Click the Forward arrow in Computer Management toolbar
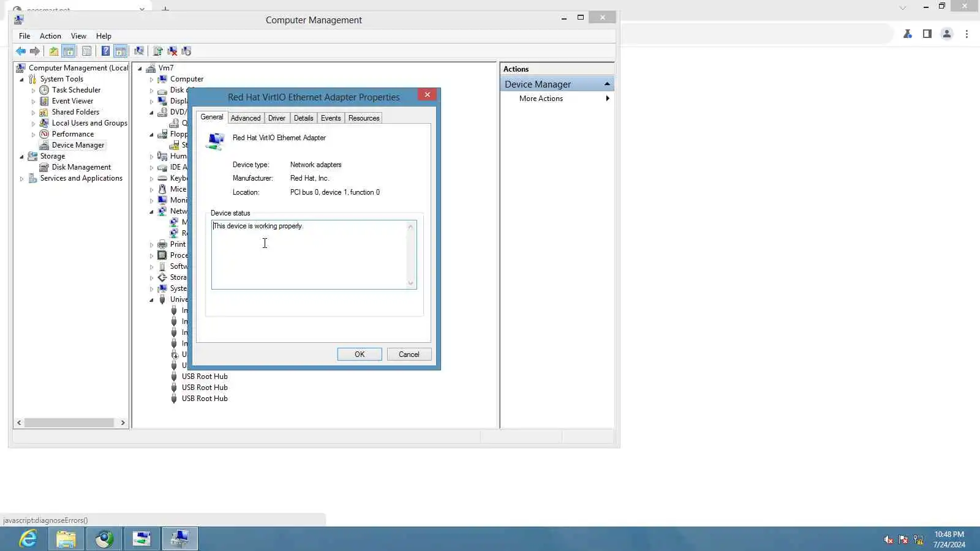Viewport: 980px width, 551px height. coord(35,51)
